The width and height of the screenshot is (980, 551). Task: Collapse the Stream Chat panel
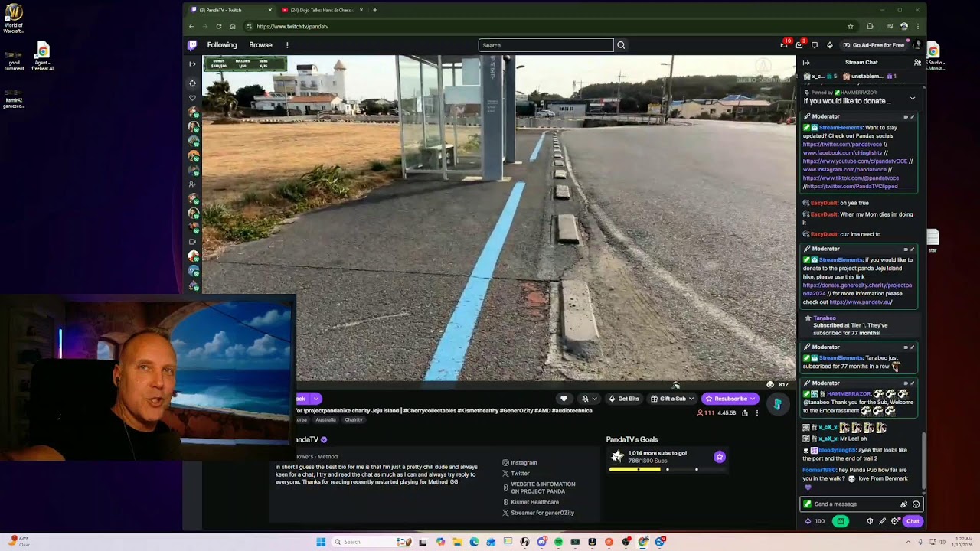[x=806, y=63]
